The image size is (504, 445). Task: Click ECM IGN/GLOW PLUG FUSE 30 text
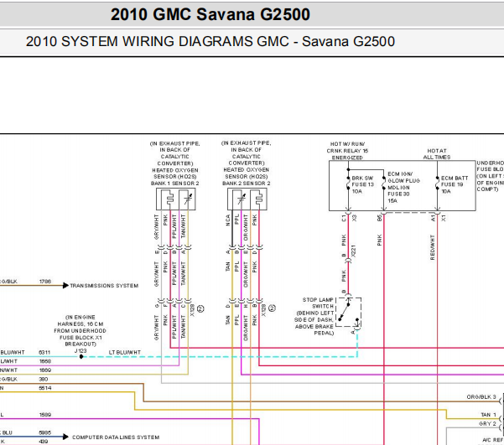click(x=403, y=188)
